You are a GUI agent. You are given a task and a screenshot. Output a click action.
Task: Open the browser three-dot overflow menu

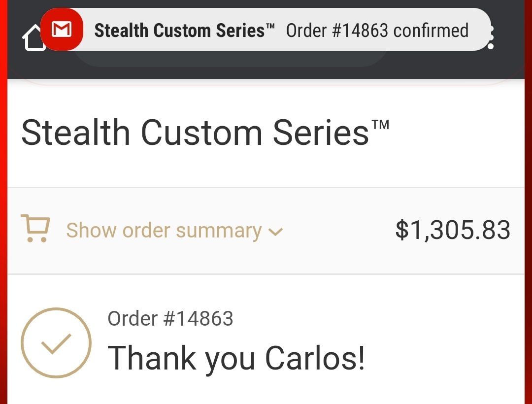(491, 36)
